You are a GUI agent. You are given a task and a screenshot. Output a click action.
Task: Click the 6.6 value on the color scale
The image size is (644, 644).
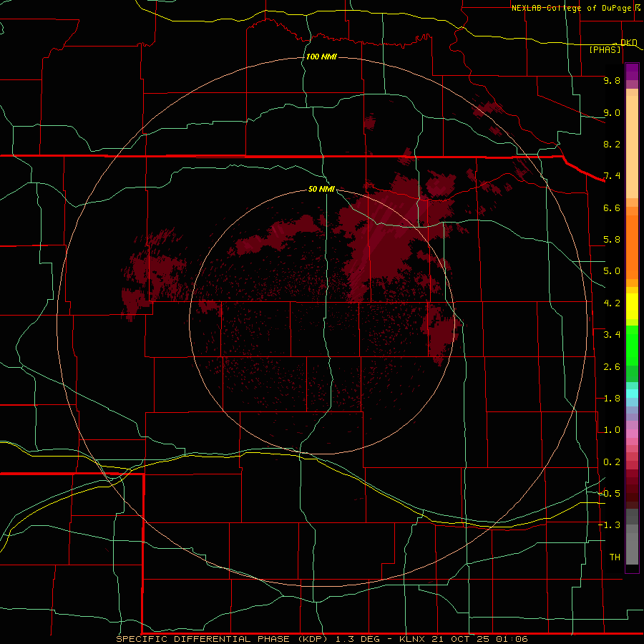(612, 208)
